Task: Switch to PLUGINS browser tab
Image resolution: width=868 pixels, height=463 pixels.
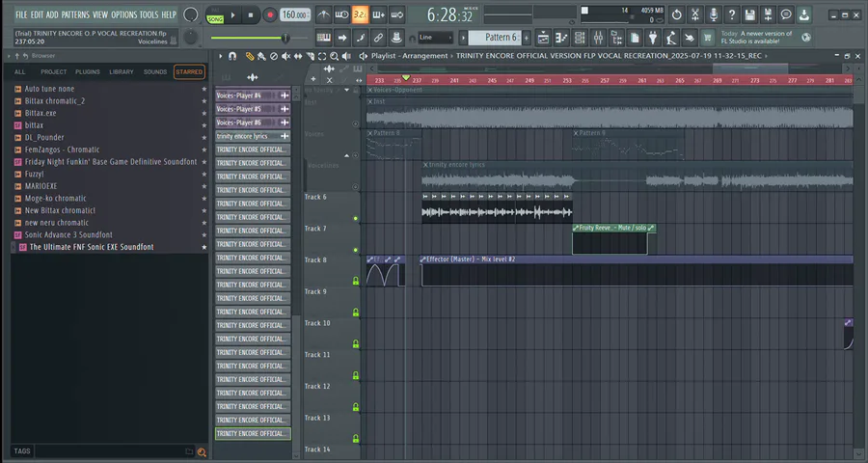Action: coord(88,72)
